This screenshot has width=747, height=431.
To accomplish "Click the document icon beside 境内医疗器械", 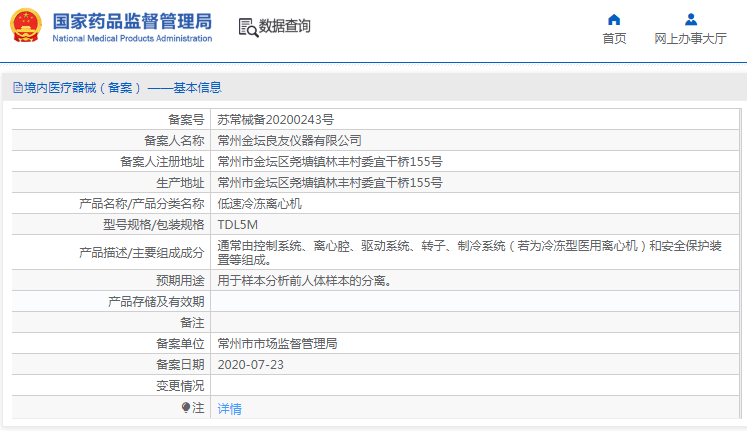I will [17, 88].
